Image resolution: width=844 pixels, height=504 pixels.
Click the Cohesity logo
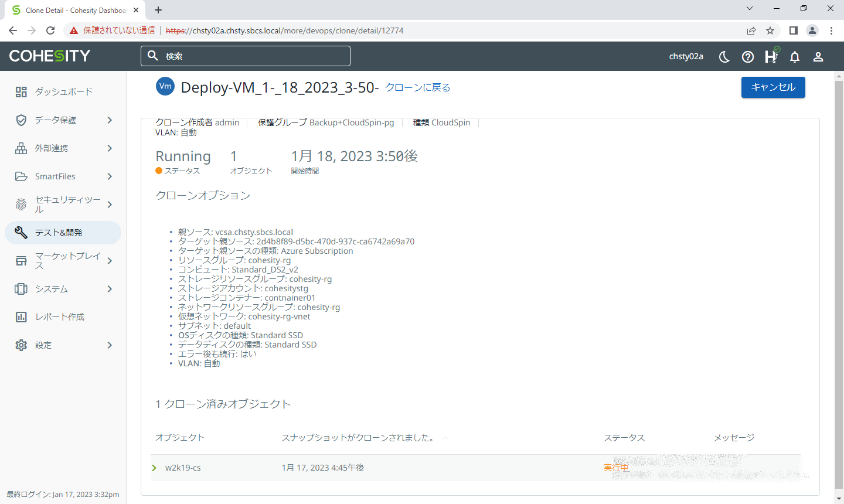click(50, 56)
